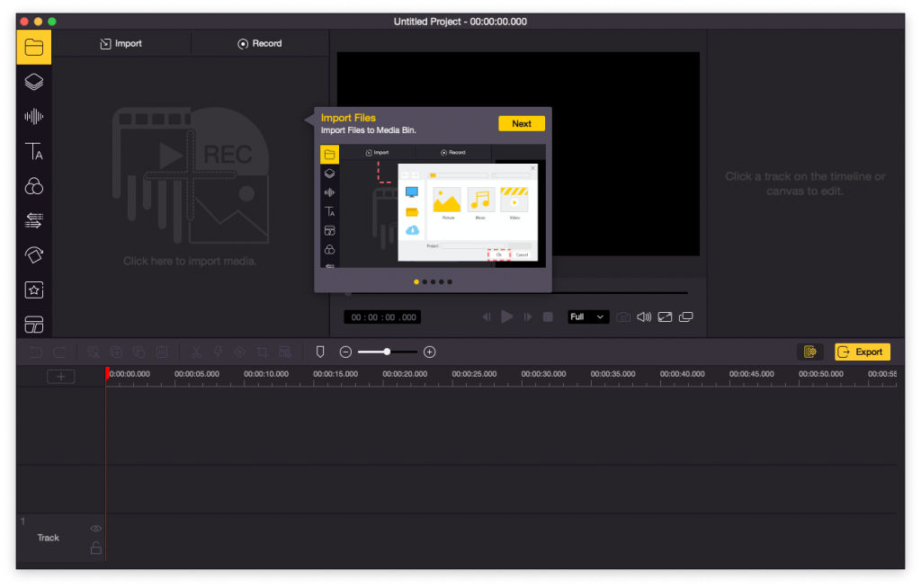
Task: Click the Delete trash toolbar icon
Action: (x=162, y=352)
